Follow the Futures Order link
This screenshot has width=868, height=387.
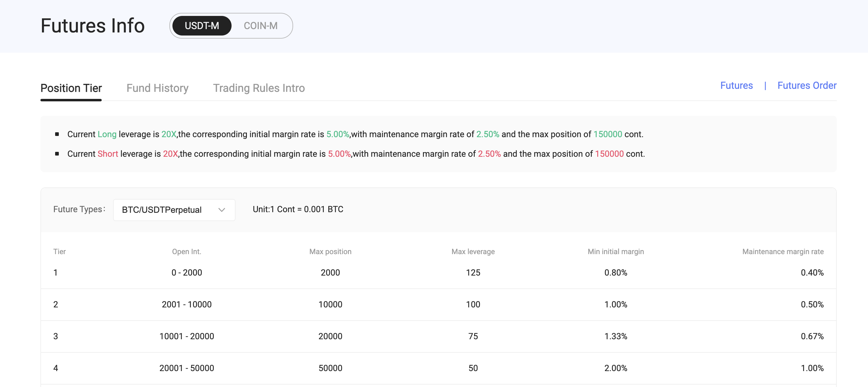tap(807, 85)
